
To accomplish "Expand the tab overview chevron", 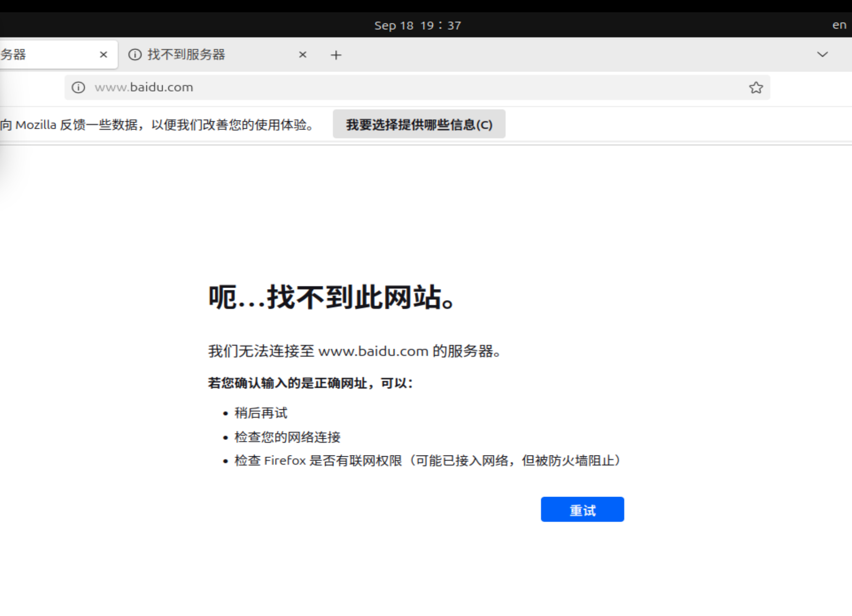I will pos(821,55).
